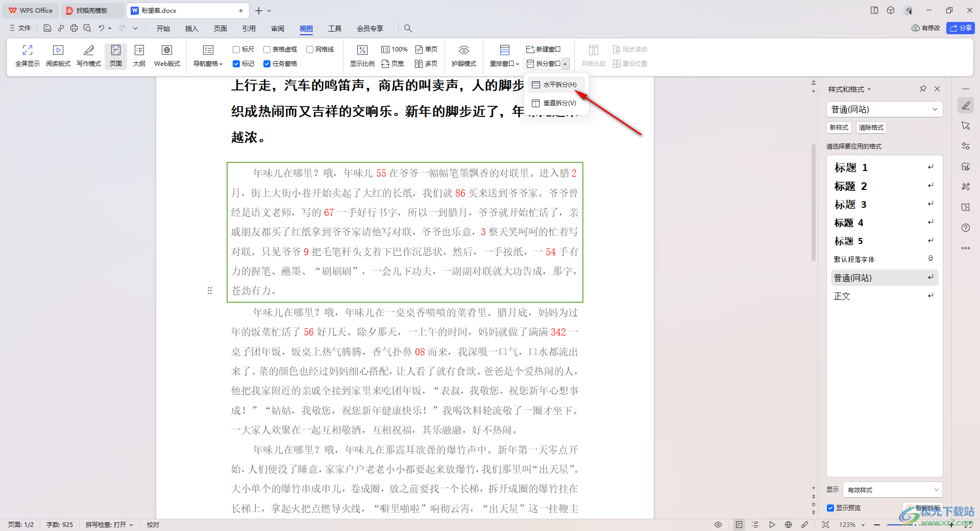Undo the last action
Viewport: 980px width, 531px height.
[102, 28]
